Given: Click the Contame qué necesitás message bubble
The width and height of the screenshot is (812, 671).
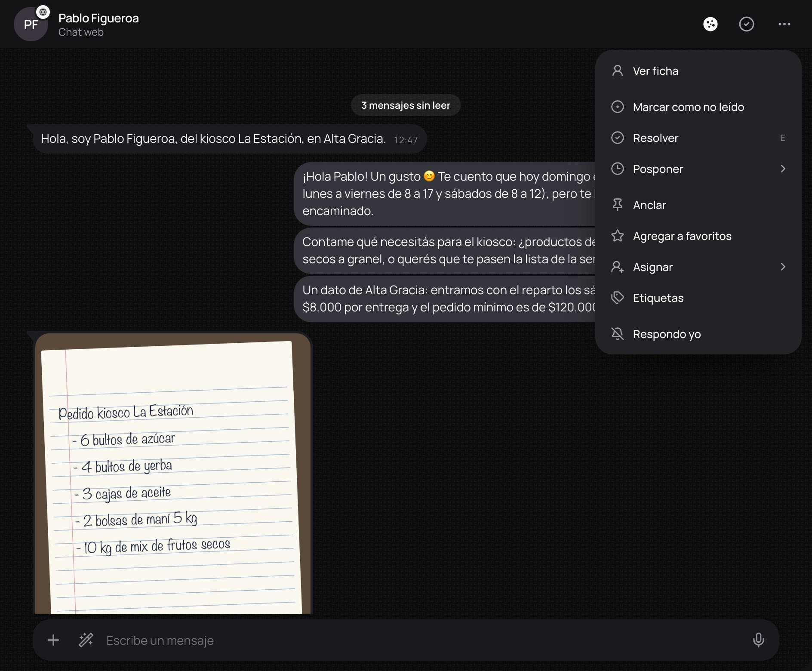Looking at the screenshot, I should coord(445,250).
